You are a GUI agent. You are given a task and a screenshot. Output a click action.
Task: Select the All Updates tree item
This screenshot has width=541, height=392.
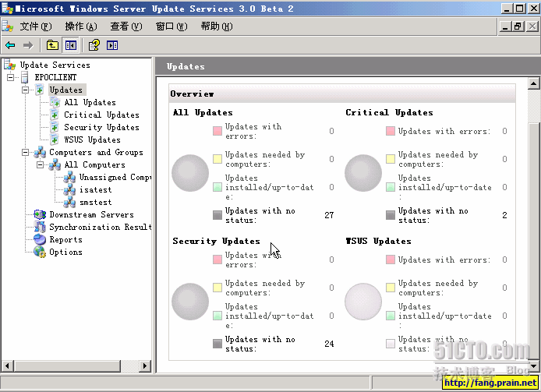[x=90, y=102]
